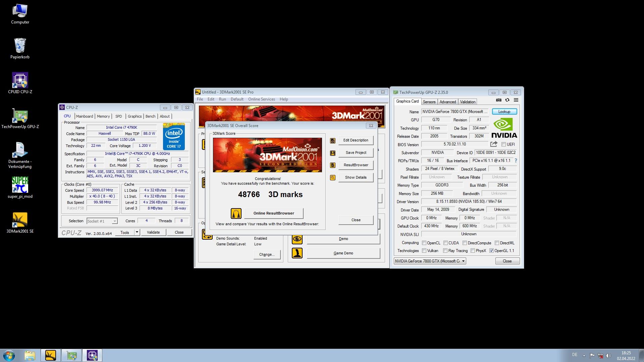Open GPU-Z hamburger menu icon
Image resolution: width=644 pixels, height=362 pixels.
pyautogui.click(x=516, y=100)
